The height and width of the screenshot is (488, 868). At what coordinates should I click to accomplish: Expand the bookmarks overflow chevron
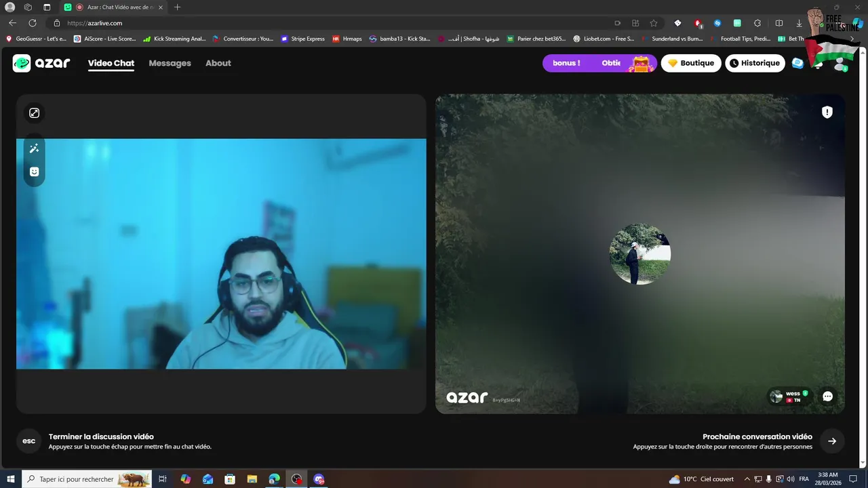(852, 39)
